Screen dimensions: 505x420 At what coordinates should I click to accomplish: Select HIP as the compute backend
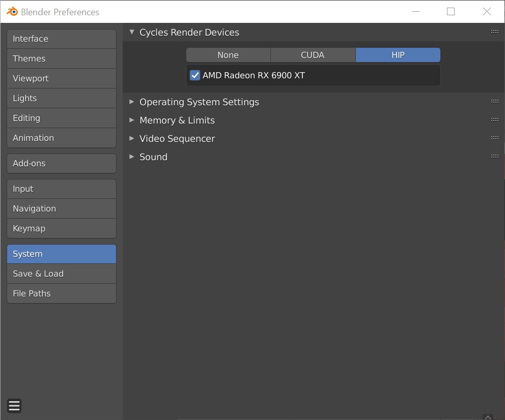[398, 55]
